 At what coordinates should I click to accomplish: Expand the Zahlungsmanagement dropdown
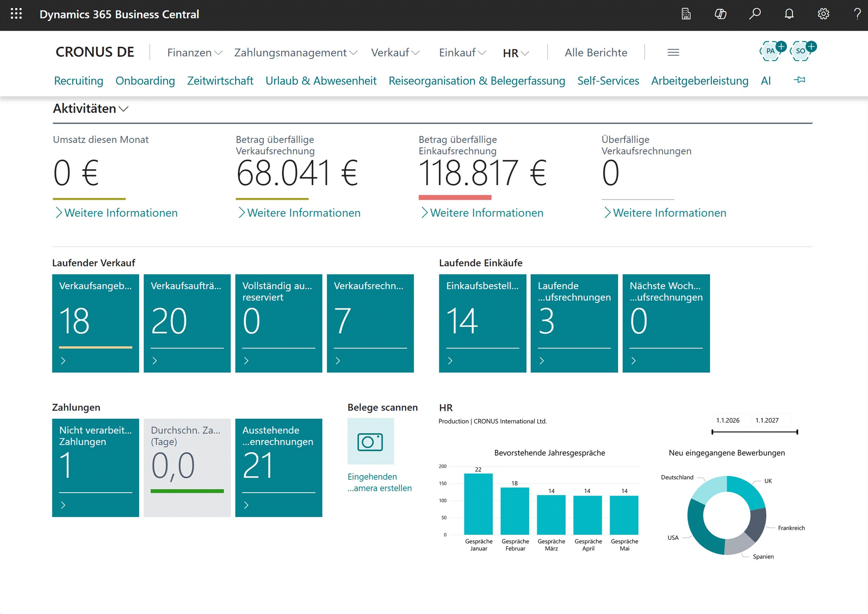(295, 52)
